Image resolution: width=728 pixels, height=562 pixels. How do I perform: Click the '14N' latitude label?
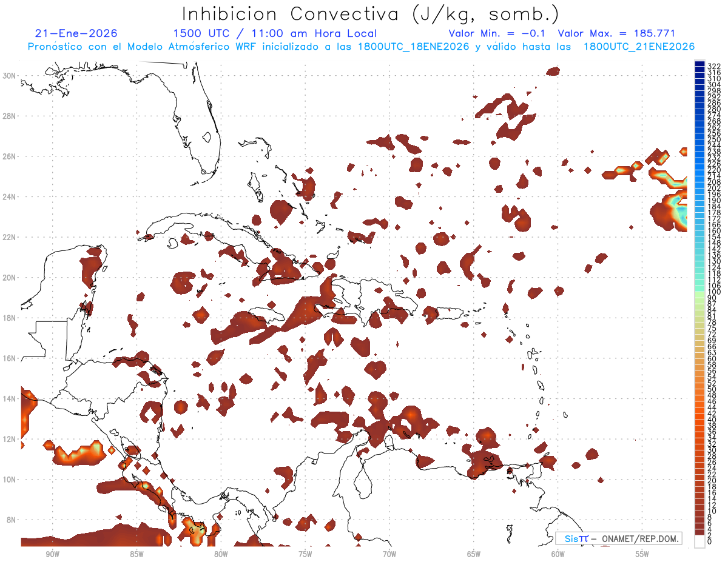click(9, 398)
